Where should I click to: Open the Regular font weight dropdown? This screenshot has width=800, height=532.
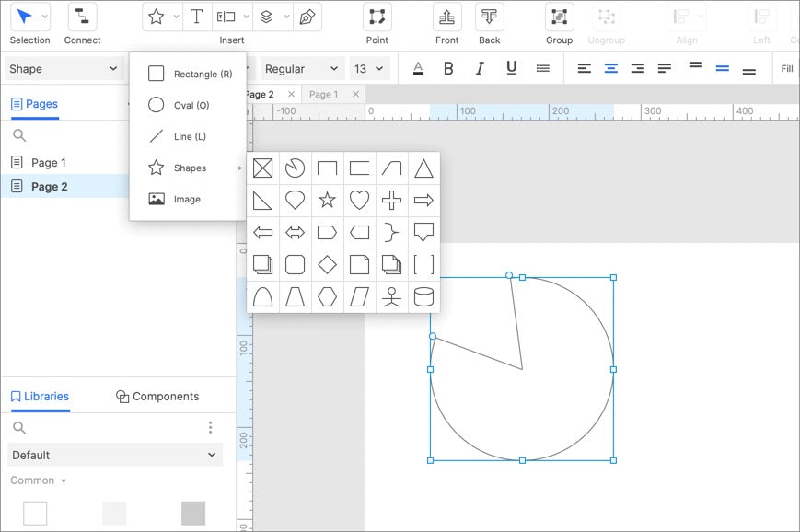[301, 68]
